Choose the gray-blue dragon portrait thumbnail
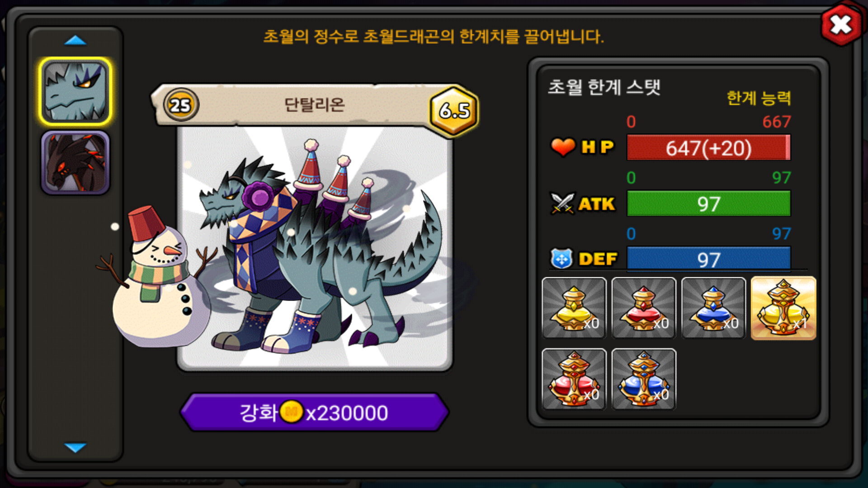The width and height of the screenshot is (868, 488). 75,91
